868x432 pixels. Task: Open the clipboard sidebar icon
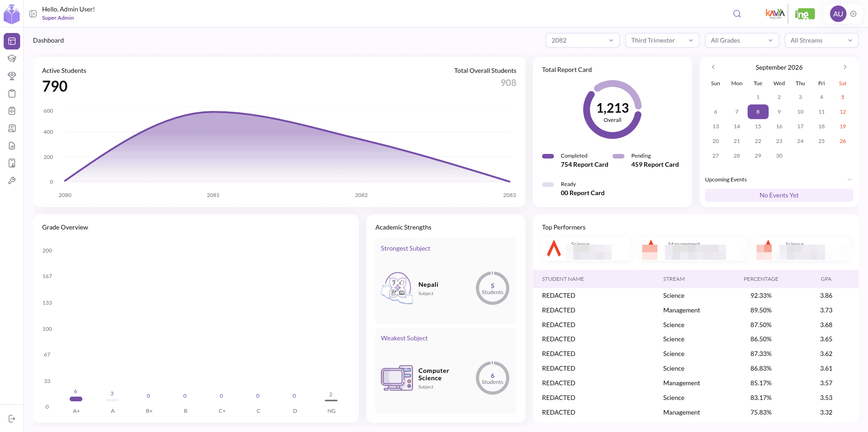point(12,93)
